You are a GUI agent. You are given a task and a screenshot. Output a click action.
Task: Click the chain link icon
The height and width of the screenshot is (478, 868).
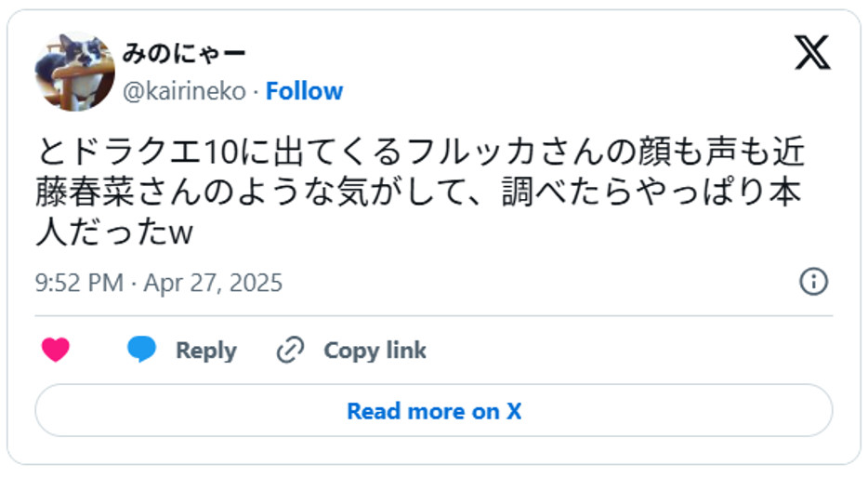[291, 350]
